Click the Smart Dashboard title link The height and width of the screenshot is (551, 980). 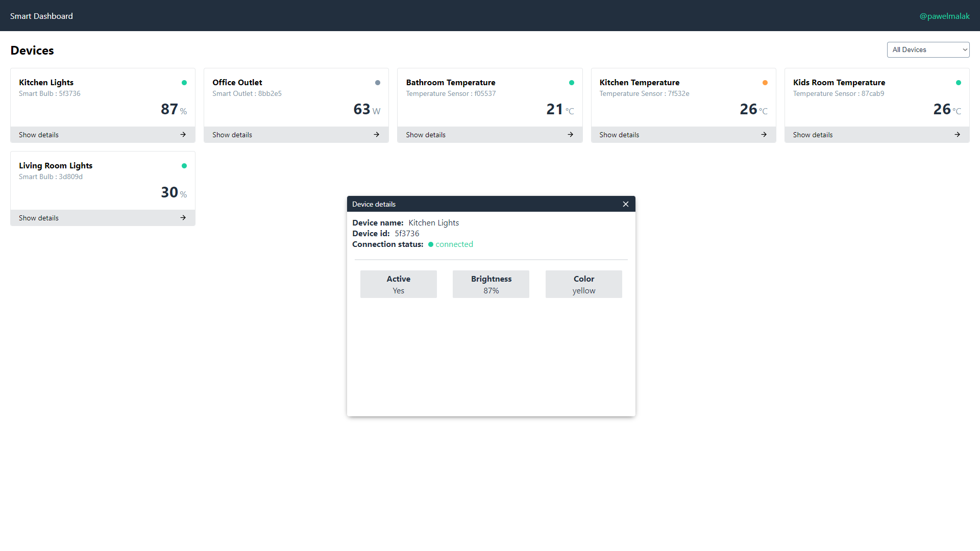click(x=41, y=16)
